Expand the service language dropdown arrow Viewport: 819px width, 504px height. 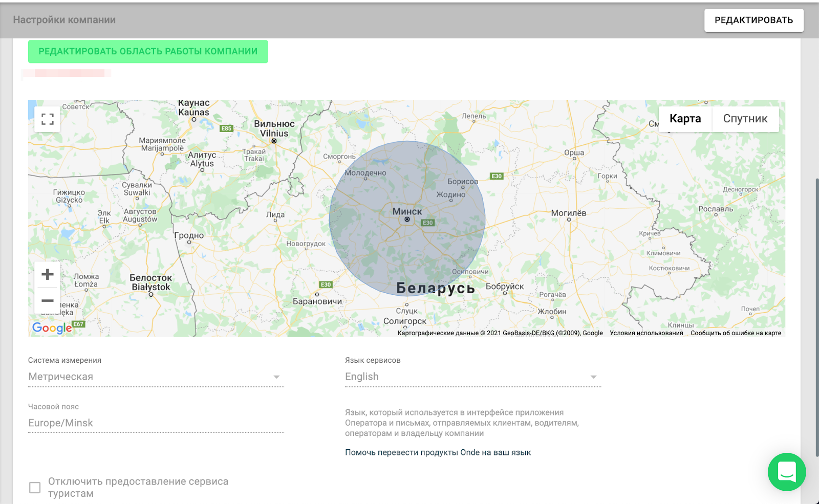pos(593,377)
